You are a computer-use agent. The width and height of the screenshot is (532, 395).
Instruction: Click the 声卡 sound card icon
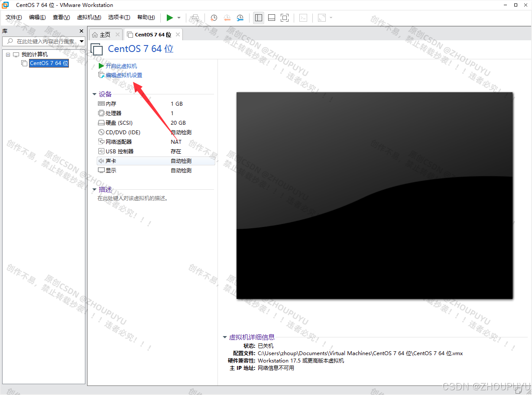(101, 161)
